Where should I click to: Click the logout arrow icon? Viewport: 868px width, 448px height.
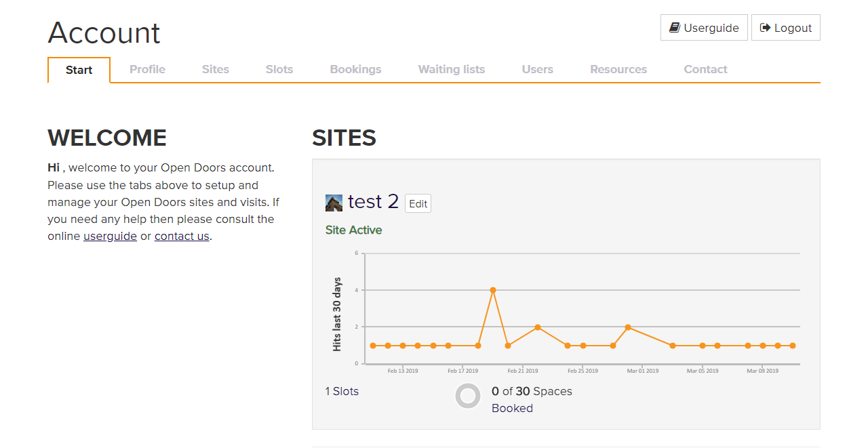tap(765, 28)
